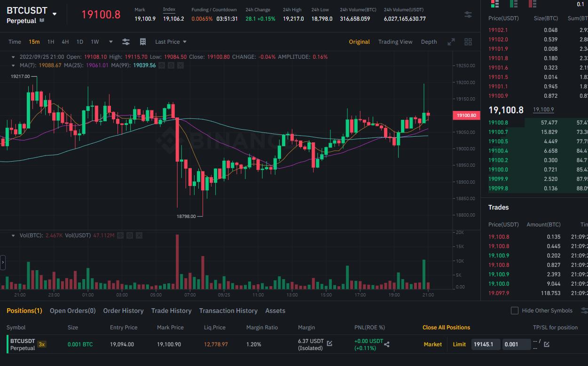The image size is (588, 366).
Task: Click the Liq.Price value 12,778.97
Action: click(216, 344)
